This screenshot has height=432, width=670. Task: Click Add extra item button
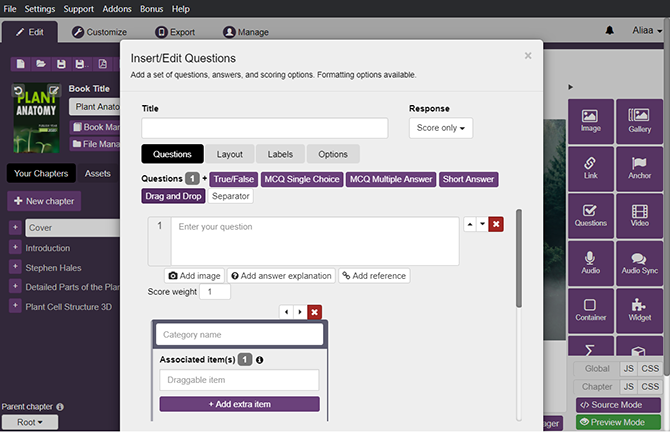pos(239,404)
